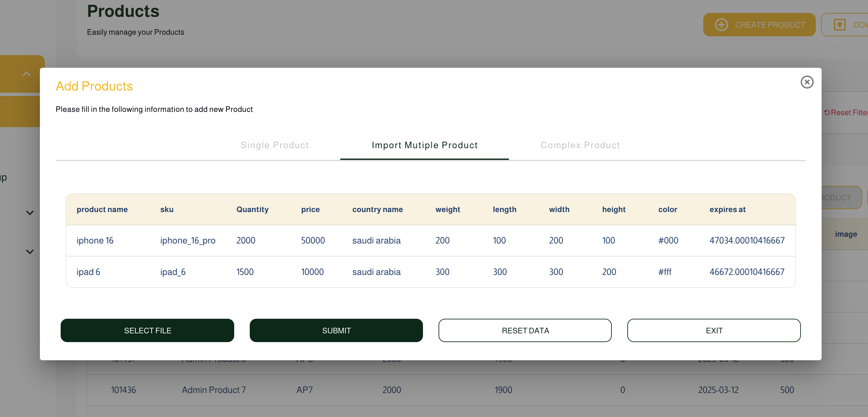Screen dimensions: 868x417
Task: Click the country name column header
Action: [x=377, y=209]
